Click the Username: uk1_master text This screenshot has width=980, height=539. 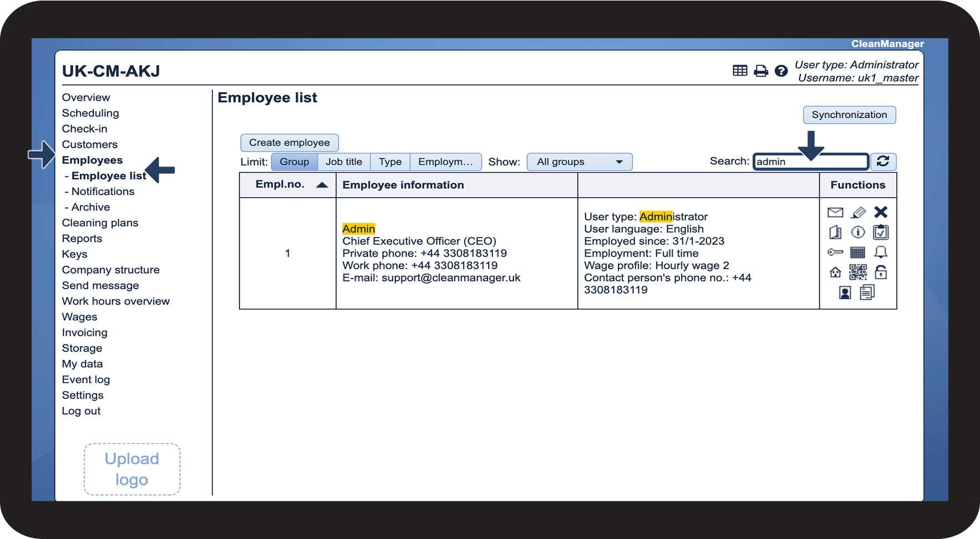click(859, 78)
